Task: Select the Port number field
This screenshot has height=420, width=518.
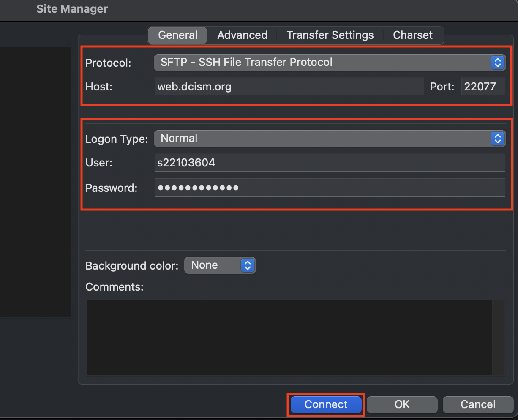Action: 483,86
